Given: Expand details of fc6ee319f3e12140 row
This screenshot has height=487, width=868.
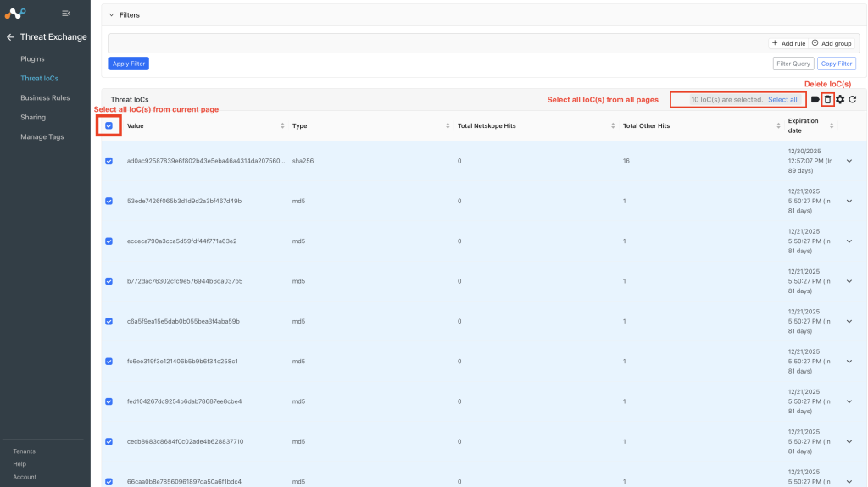Looking at the screenshot, I should tap(849, 362).
